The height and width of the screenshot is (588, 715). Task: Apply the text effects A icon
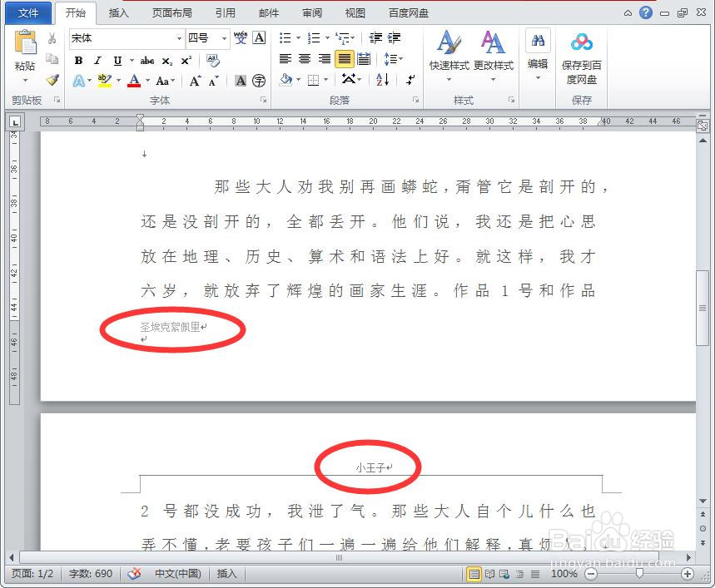coord(79,81)
